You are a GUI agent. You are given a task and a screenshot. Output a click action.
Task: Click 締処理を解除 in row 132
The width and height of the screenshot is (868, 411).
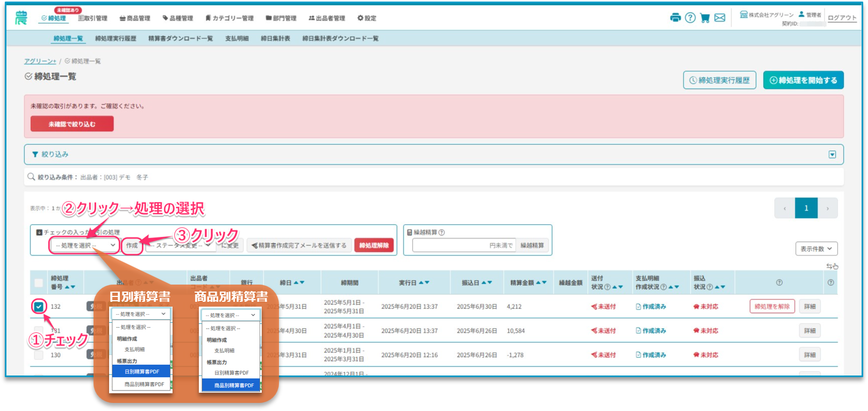(x=772, y=307)
